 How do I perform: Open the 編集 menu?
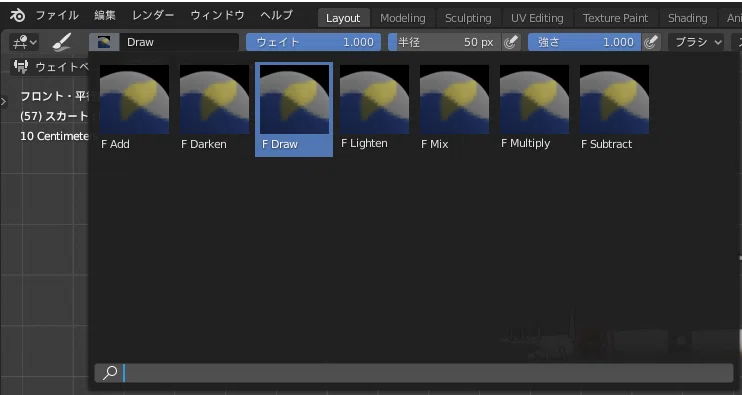coord(105,16)
